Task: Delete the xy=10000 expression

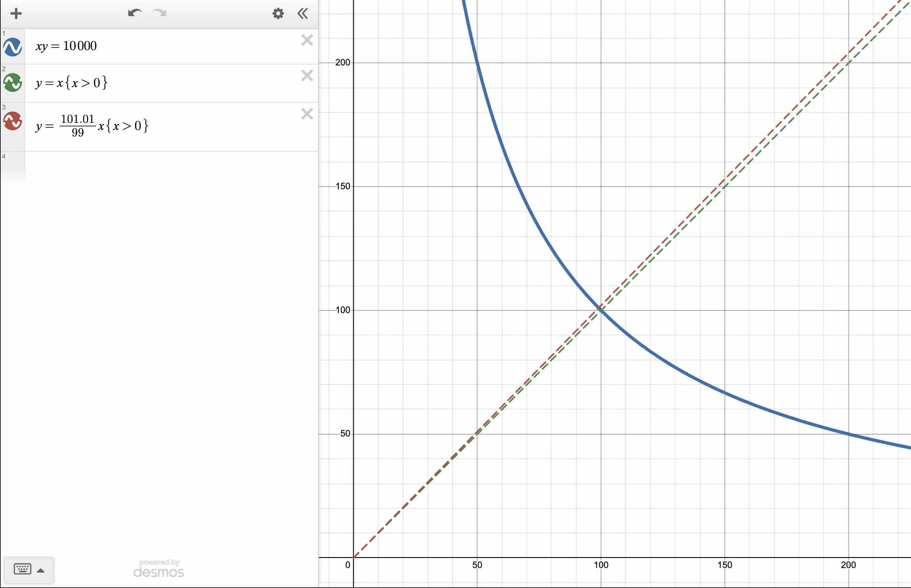Action: (x=307, y=40)
